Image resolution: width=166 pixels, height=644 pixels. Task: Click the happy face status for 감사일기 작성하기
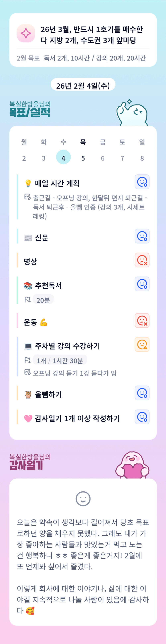pos(142,417)
